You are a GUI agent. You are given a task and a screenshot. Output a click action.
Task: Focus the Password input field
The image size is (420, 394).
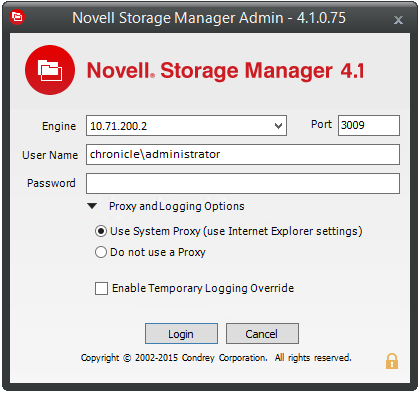click(243, 183)
